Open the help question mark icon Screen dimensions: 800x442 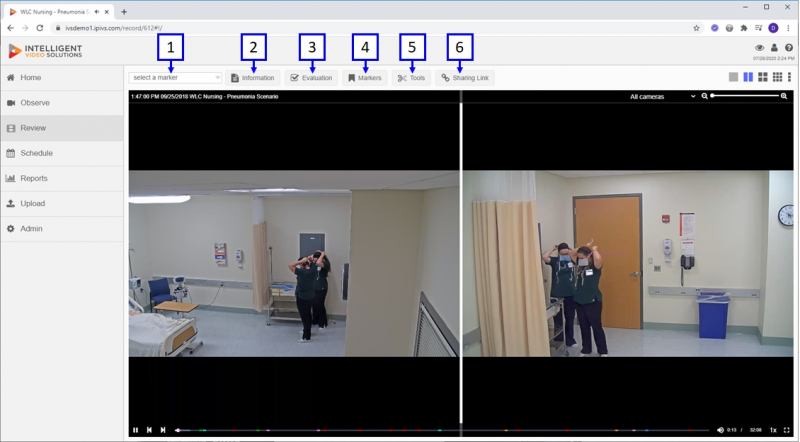coord(789,47)
